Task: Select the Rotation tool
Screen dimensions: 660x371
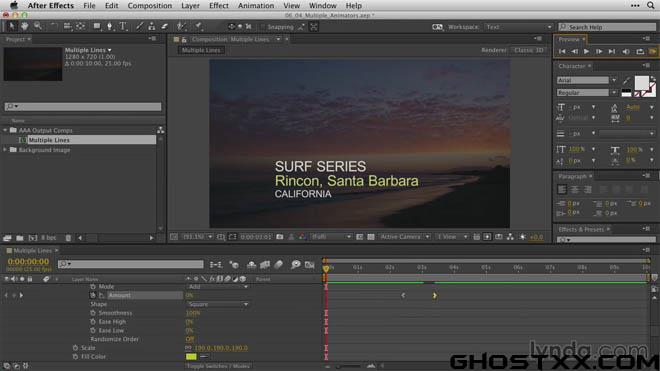Action: 53,26
